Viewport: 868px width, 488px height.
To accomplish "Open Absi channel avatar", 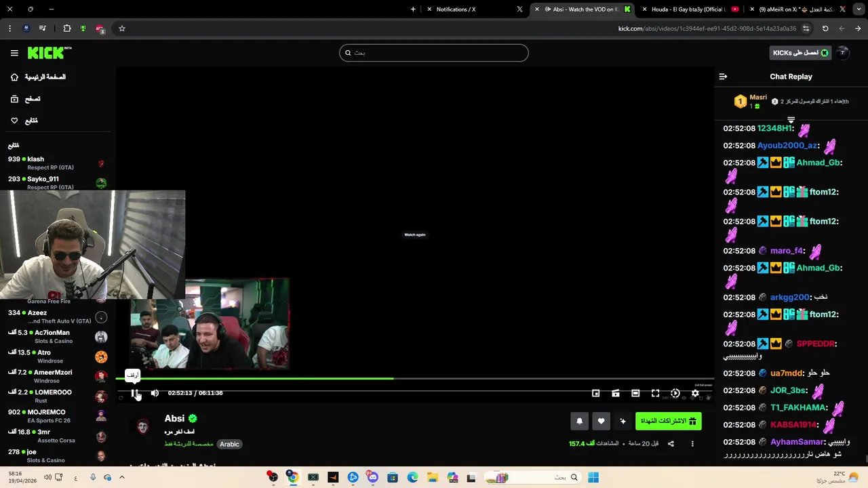I will (142, 427).
